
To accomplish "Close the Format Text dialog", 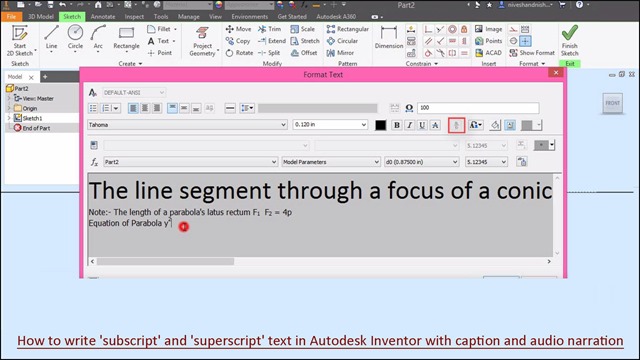I will coord(556,73).
